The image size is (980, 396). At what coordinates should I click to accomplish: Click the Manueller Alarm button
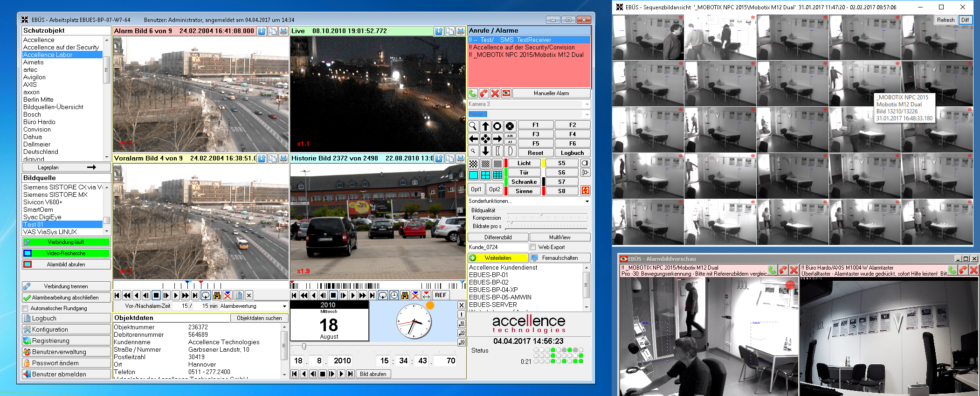(552, 93)
